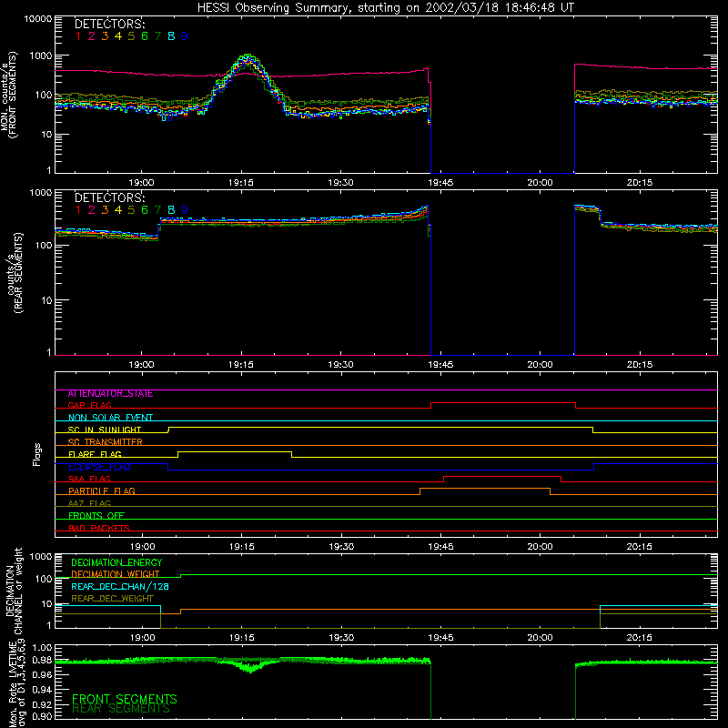
Task: Select detector 3 in front segments legend
Action: [x=105, y=36]
